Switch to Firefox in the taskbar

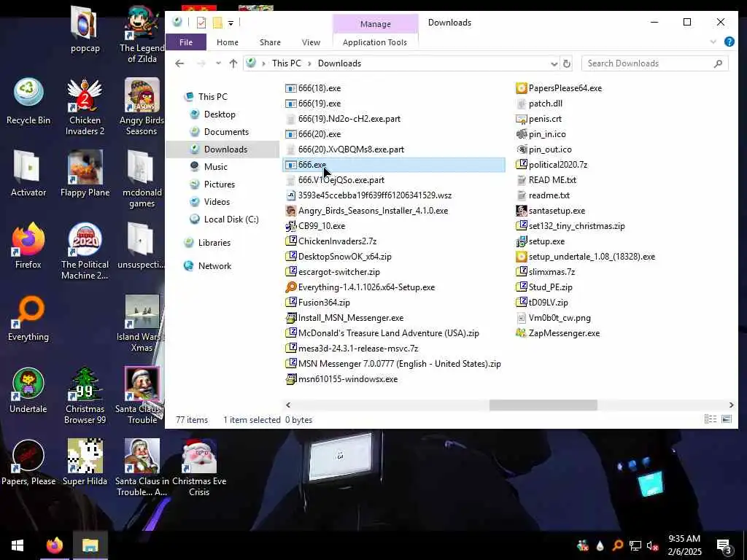click(x=54, y=545)
